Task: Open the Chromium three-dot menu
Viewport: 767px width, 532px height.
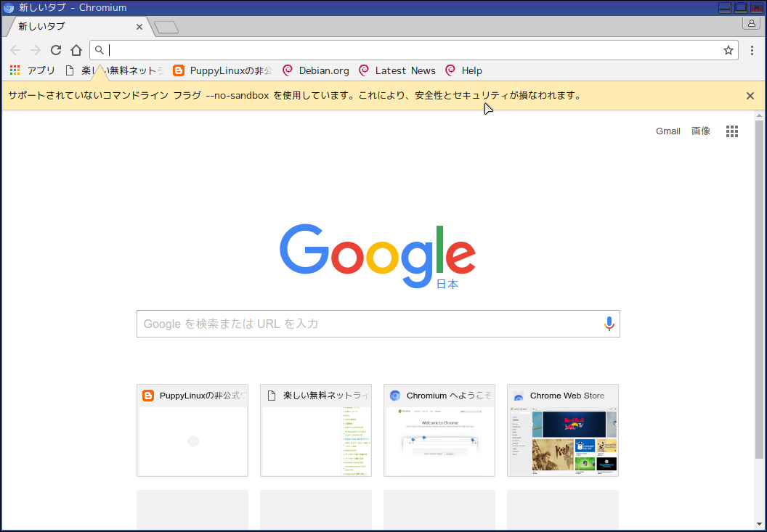Action: pos(752,50)
